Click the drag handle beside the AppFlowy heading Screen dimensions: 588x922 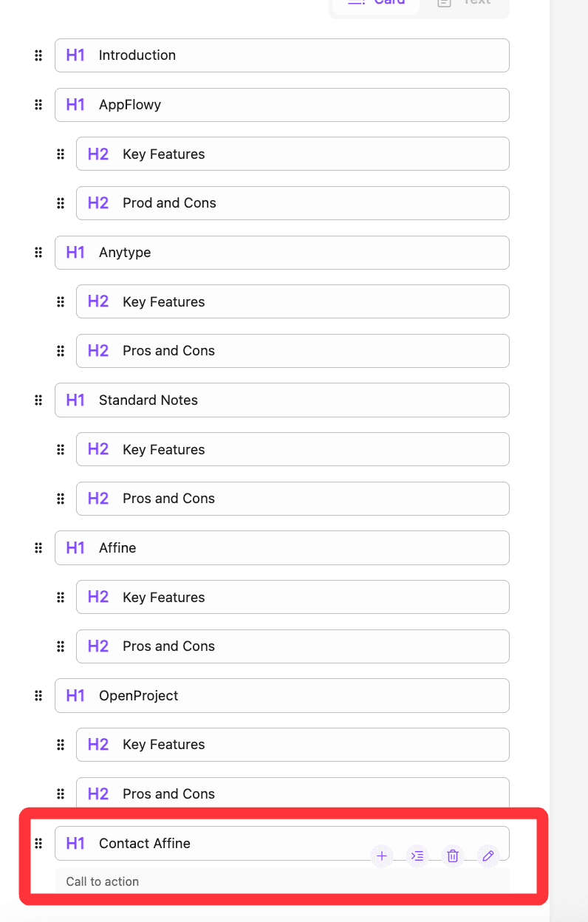(x=38, y=105)
